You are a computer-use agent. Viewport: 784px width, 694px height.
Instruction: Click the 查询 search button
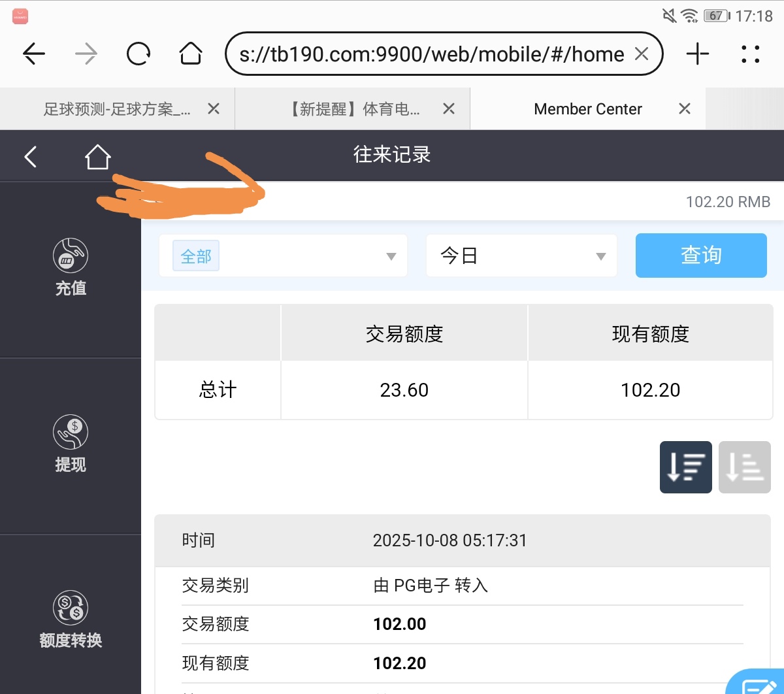pyautogui.click(x=700, y=256)
